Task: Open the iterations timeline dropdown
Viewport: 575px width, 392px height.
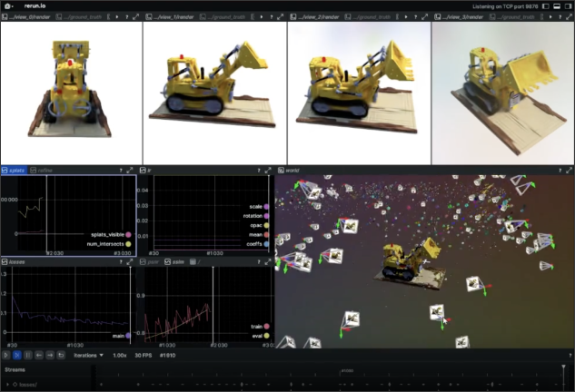Action: click(x=88, y=355)
